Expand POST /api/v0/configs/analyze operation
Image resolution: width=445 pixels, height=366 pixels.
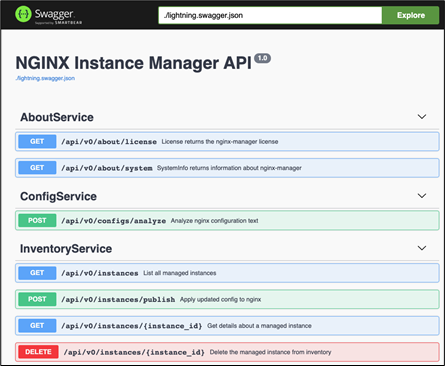pos(227,221)
